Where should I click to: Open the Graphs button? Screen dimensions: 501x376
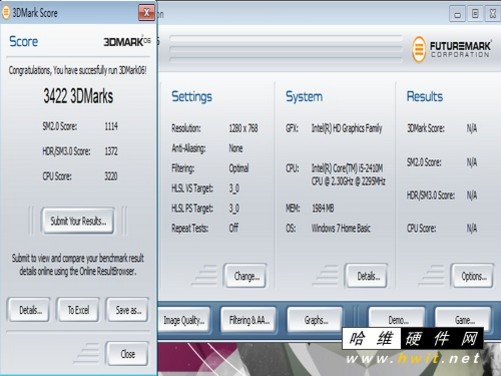click(x=315, y=320)
